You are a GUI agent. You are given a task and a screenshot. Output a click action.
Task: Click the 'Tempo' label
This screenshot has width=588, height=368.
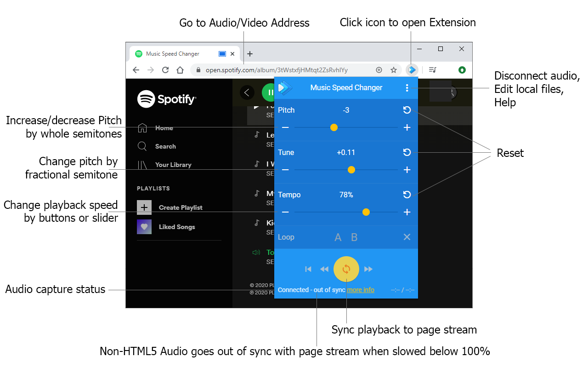(289, 195)
